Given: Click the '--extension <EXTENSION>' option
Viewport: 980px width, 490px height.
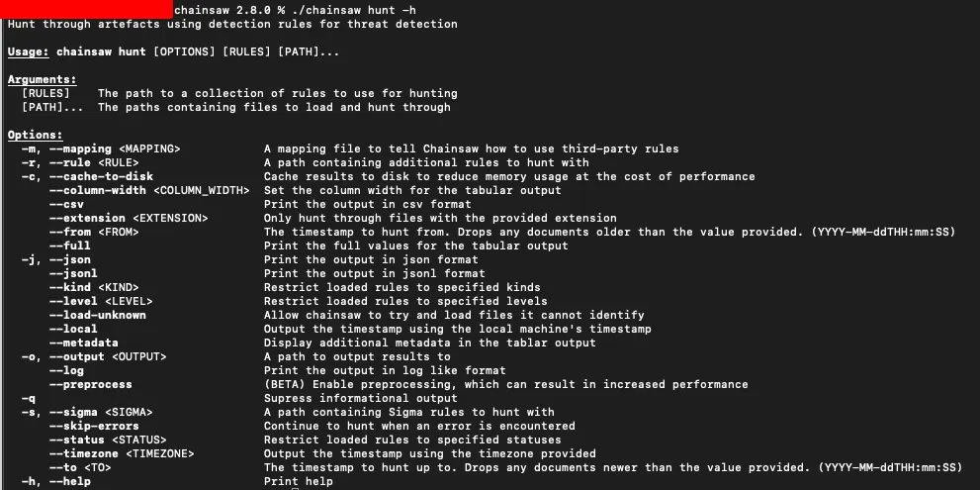Looking at the screenshot, I should [x=129, y=218].
